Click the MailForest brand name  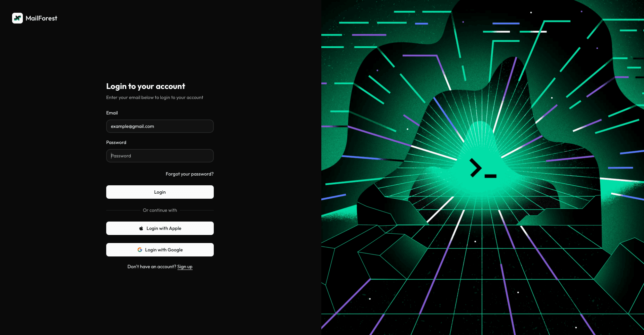(x=41, y=18)
